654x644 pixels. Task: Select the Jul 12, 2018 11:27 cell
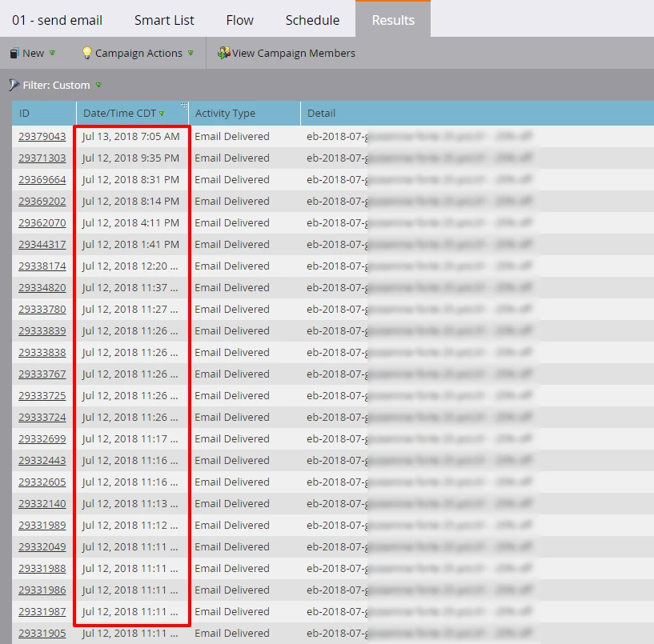pyautogui.click(x=130, y=310)
